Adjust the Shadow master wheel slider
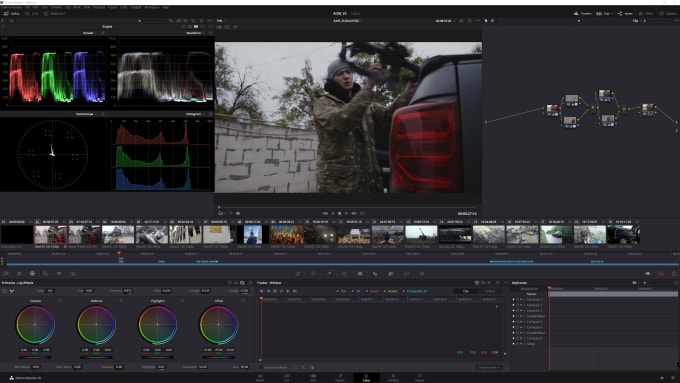 click(x=35, y=357)
